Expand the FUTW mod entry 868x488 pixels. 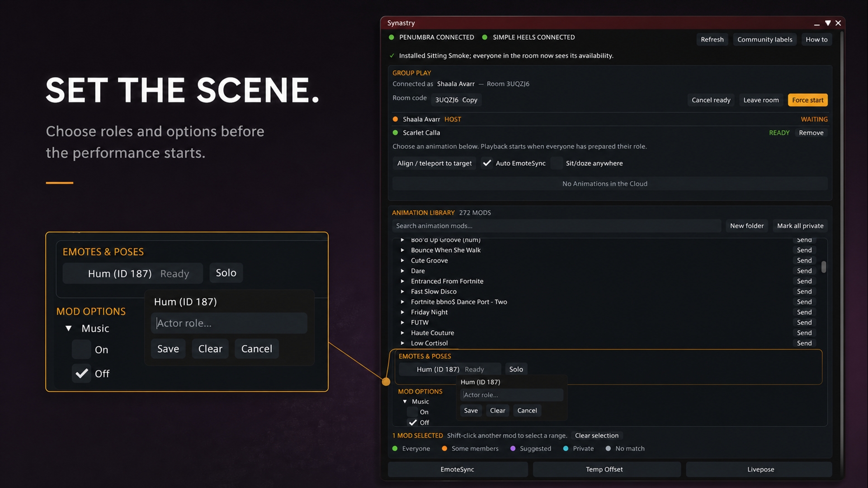(402, 323)
